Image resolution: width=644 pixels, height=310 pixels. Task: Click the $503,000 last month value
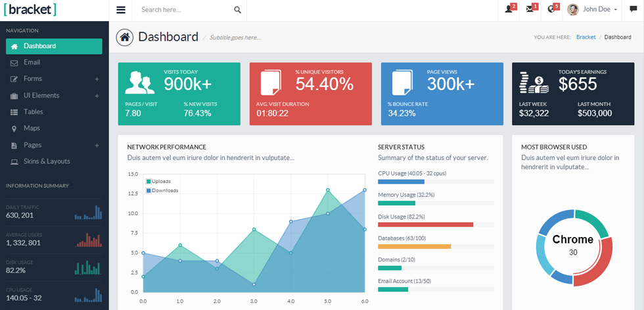tap(595, 113)
